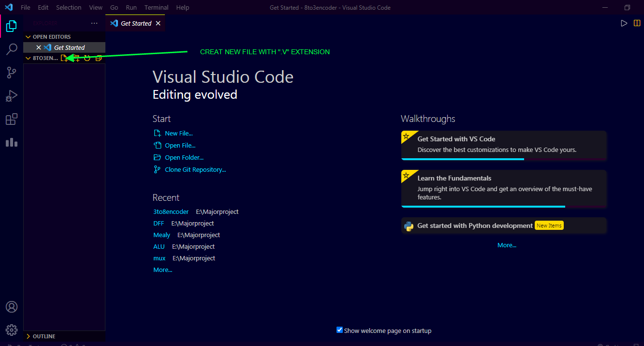Open the Run and Debug view
This screenshot has width=644, height=346.
tap(12, 96)
